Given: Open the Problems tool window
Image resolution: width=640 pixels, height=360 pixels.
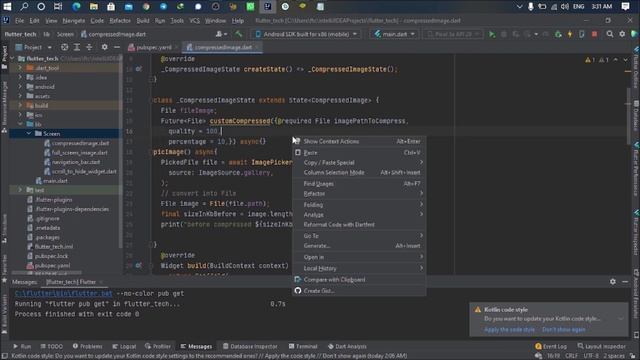Looking at the screenshot, I should coord(87,346).
